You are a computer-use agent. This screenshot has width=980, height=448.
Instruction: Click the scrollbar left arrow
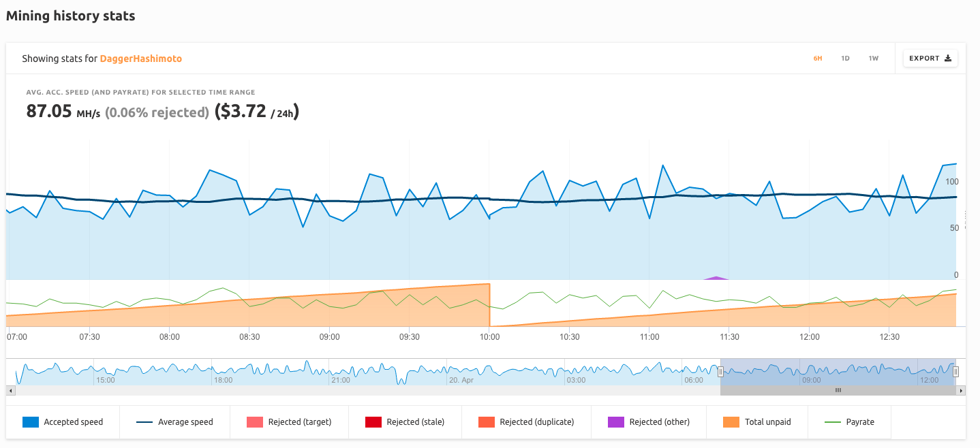10,391
